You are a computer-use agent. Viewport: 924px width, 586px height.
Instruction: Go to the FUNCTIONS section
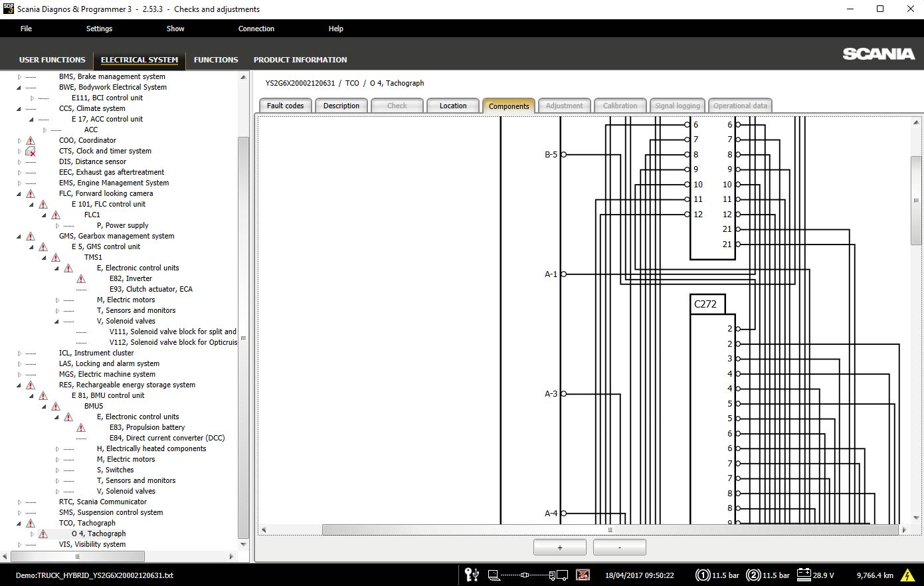click(216, 60)
